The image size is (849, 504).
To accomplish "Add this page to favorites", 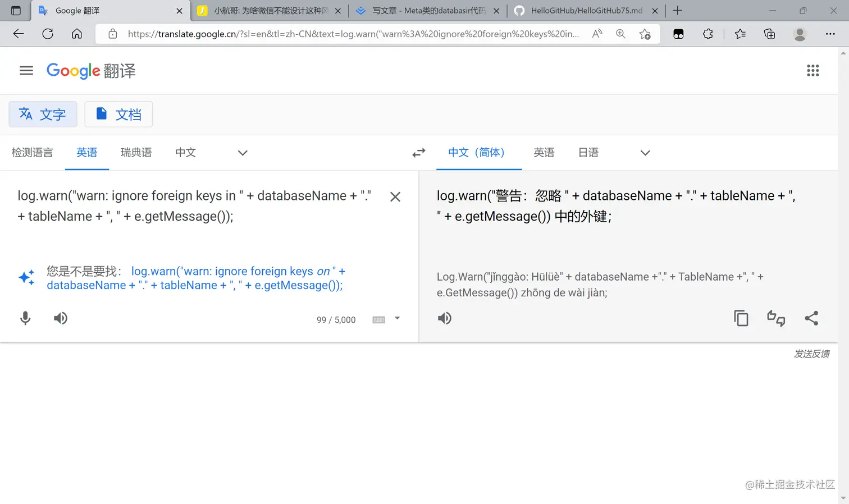I will pos(645,34).
